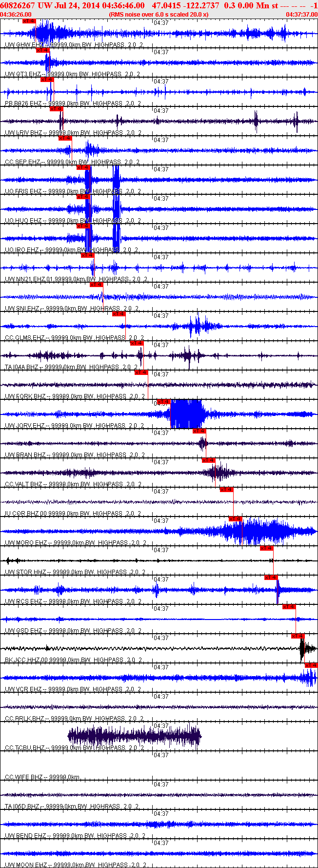Click the event ID 60826267 in header
Image resolution: width=318 pixels, height=868 pixels.
coord(18,5)
